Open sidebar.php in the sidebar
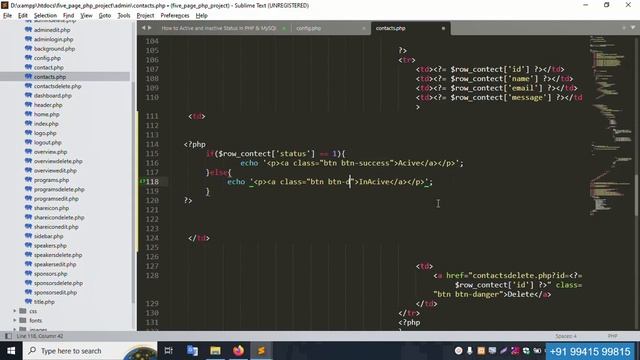The height and width of the screenshot is (360, 640). (x=49, y=236)
